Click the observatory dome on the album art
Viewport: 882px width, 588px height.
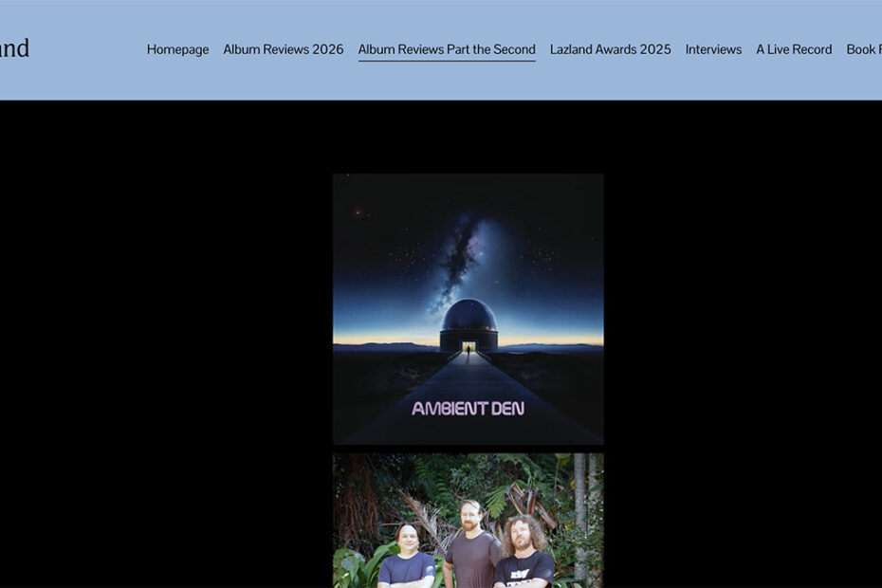(x=468, y=318)
